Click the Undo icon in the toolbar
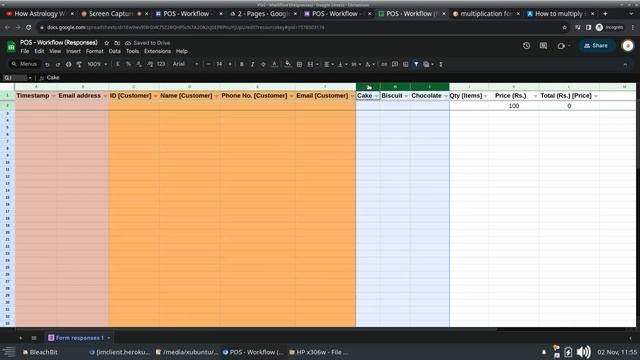Image resolution: width=640 pixels, height=360 pixels. [x=47, y=64]
